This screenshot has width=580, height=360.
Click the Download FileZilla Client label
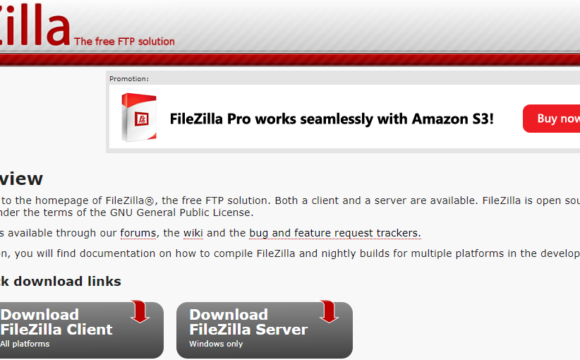pos(56,322)
